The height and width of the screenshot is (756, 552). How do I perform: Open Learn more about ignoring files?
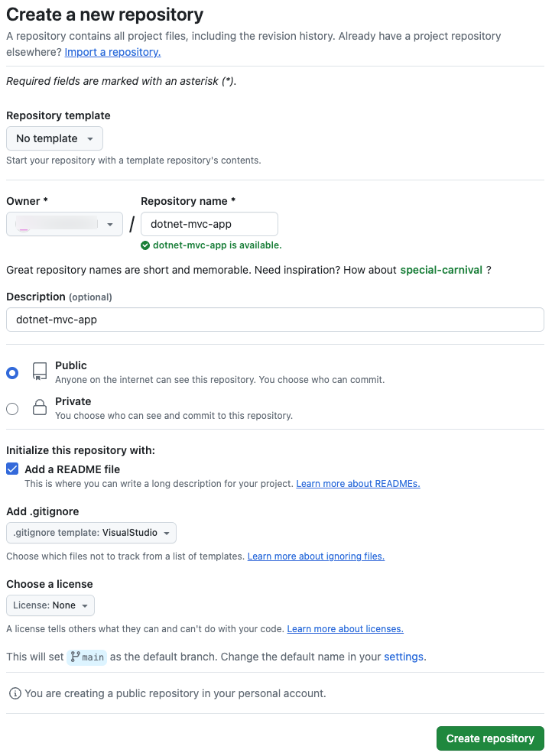[316, 556]
